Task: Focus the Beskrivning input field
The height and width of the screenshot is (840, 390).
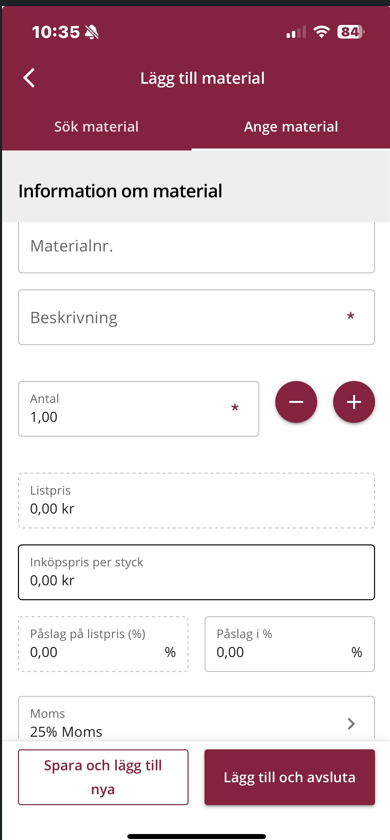Action: (197, 317)
